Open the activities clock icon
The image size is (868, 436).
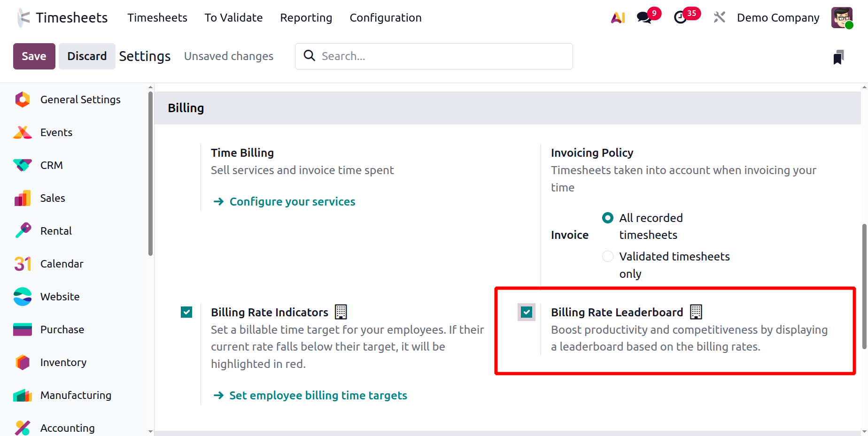tap(680, 18)
